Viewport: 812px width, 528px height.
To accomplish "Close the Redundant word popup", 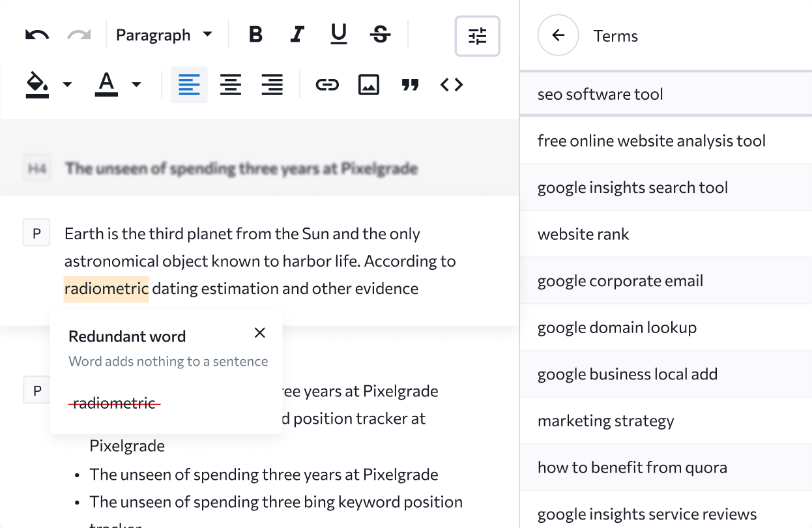I will pos(260,333).
